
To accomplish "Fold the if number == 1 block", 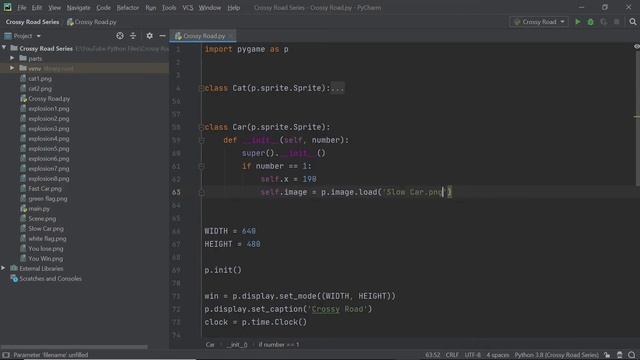I will coord(201,166).
